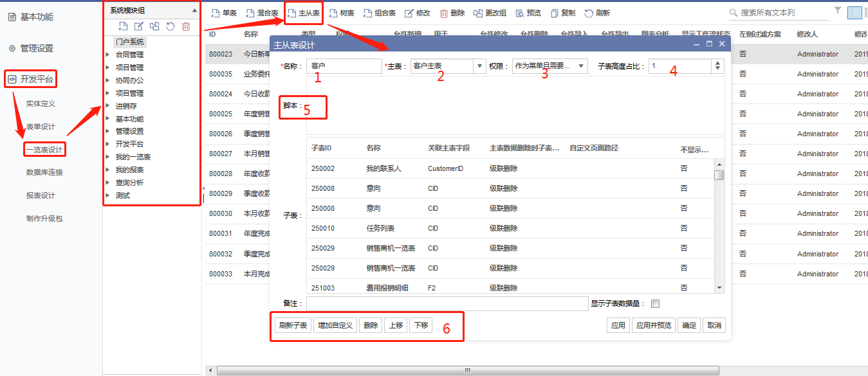The width and height of the screenshot is (868, 376).
Task: Click the red 删除 trash icon in top toolbar
Action: (x=444, y=13)
